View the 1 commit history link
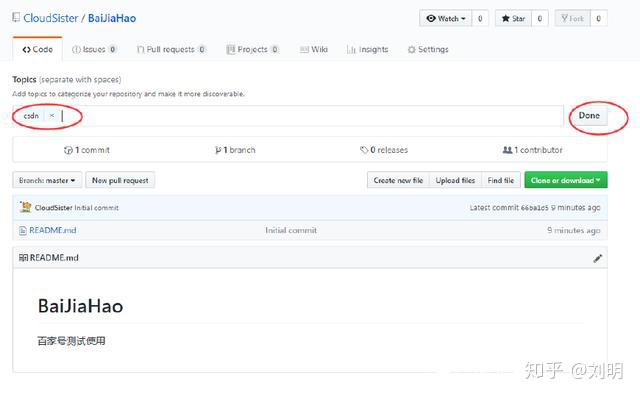Viewport: 640px width, 397px height. [87, 150]
